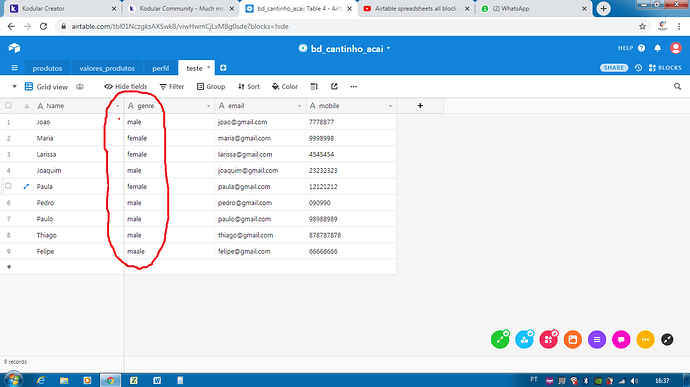Add a new record row plus
Screen dimensions: 690x387
click(x=9, y=267)
